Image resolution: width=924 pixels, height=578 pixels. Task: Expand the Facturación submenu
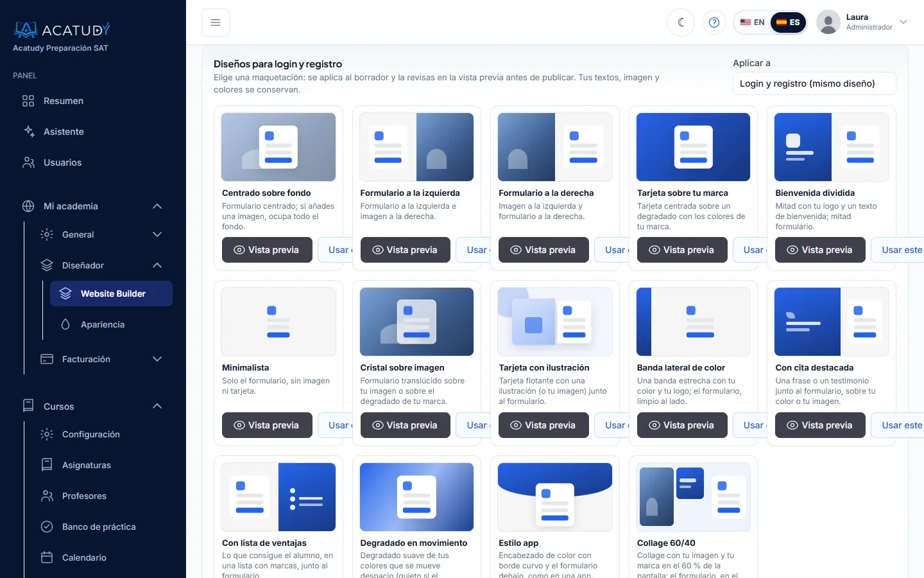coord(102,359)
